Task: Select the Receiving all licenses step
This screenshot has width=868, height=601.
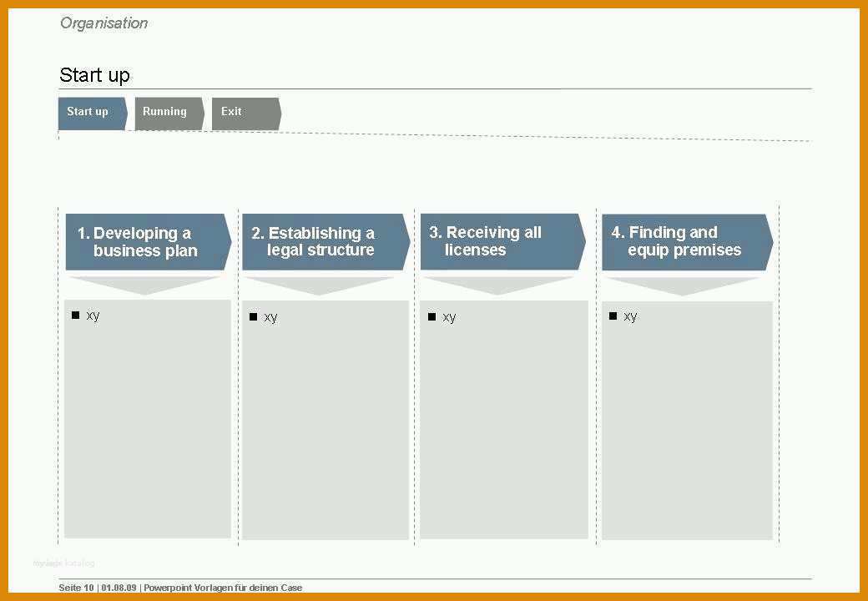Action: coord(502,242)
